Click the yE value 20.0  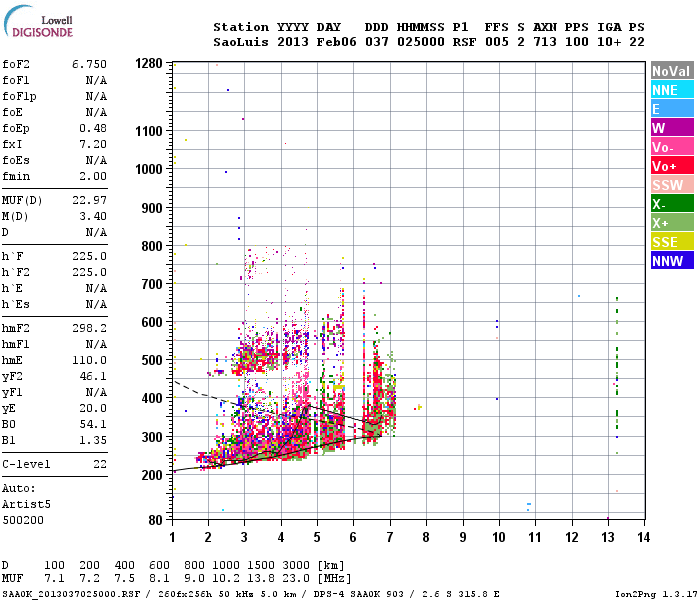[93, 408]
